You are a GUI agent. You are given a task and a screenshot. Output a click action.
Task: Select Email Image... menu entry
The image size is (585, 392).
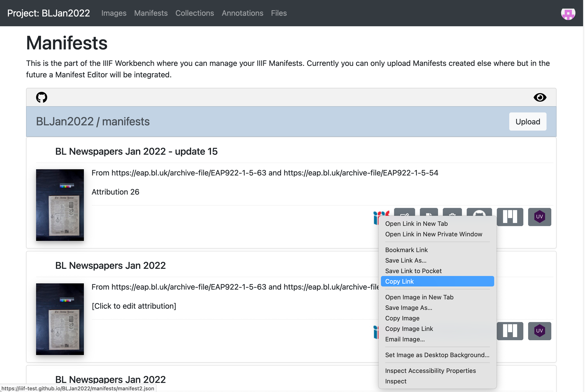437,339
